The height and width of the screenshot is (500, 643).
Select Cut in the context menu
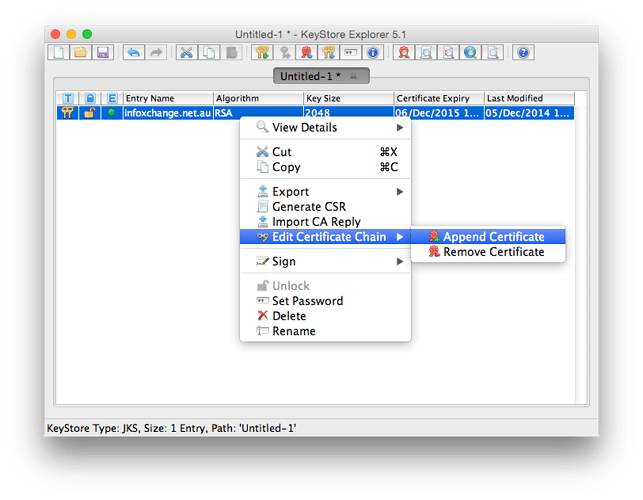325,152
